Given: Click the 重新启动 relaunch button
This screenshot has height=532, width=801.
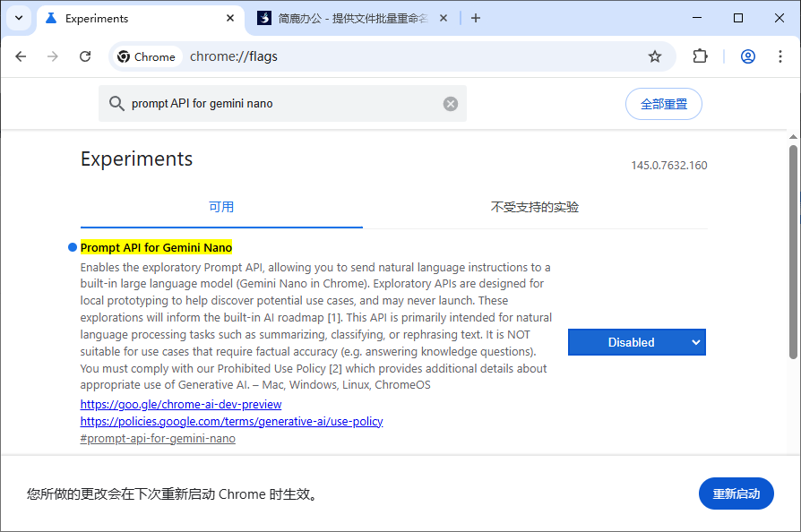Looking at the screenshot, I should [x=736, y=493].
